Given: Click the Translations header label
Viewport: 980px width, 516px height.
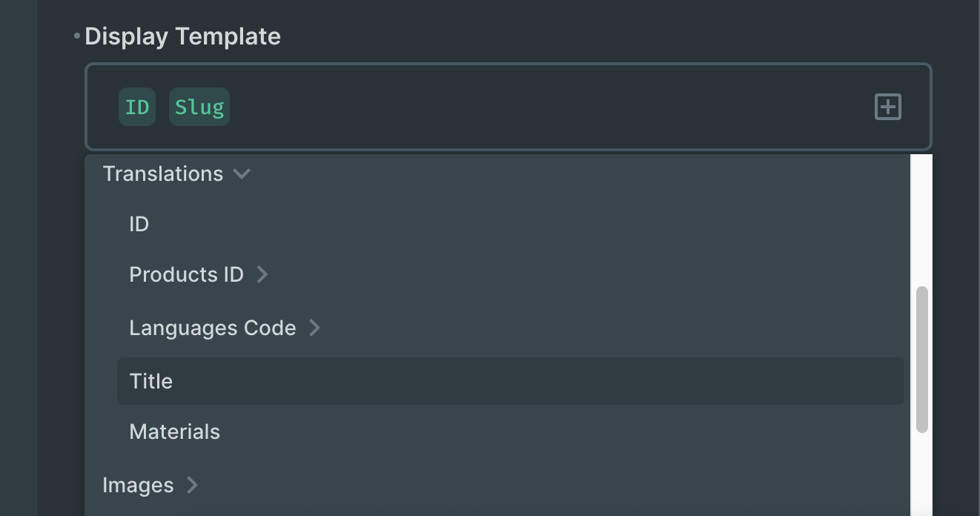Looking at the screenshot, I should coord(162,173).
